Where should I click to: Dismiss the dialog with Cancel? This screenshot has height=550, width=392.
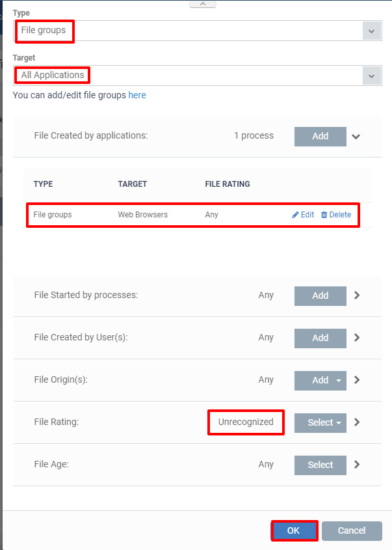(x=352, y=530)
